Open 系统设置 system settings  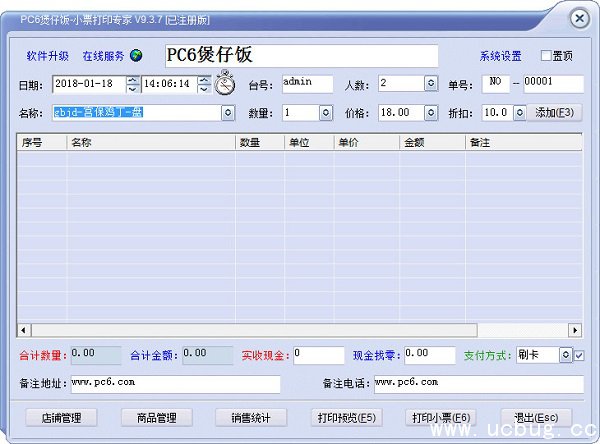500,56
